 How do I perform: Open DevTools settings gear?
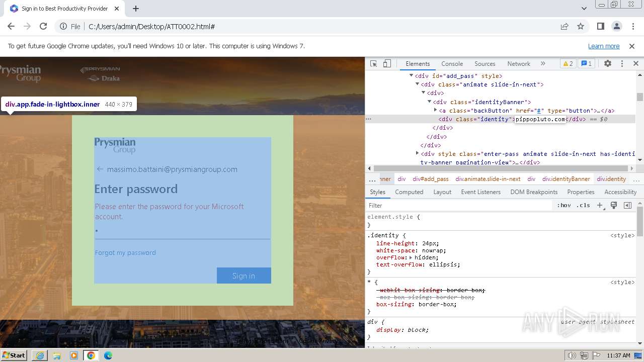point(608,64)
